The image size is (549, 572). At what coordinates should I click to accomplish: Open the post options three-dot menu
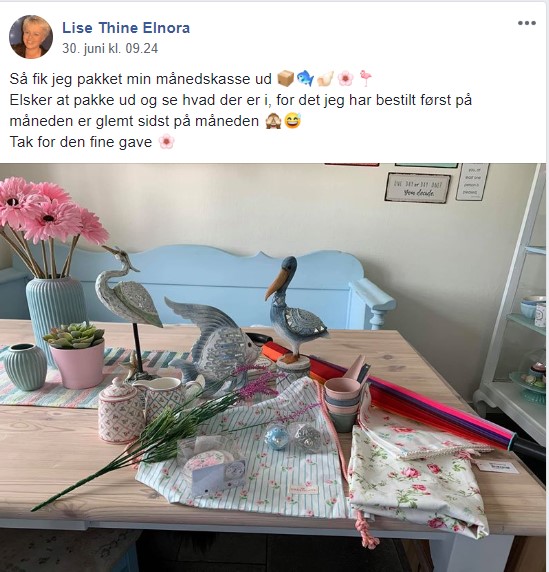[x=527, y=23]
